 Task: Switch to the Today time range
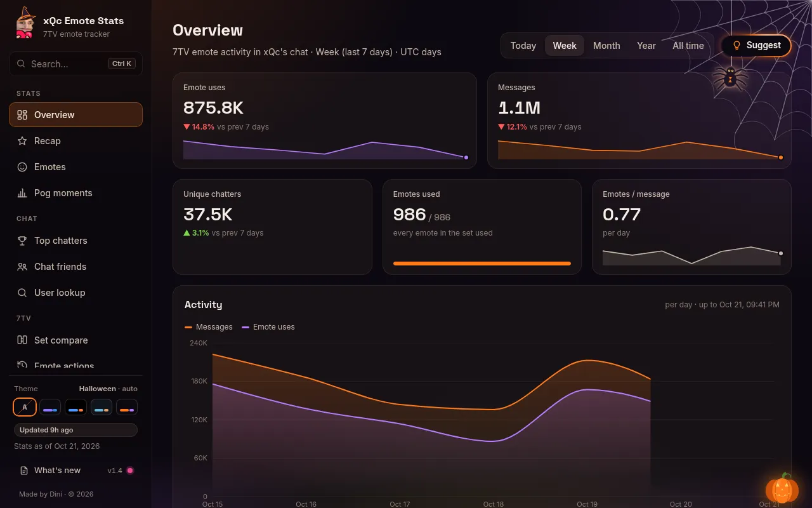tap(523, 46)
